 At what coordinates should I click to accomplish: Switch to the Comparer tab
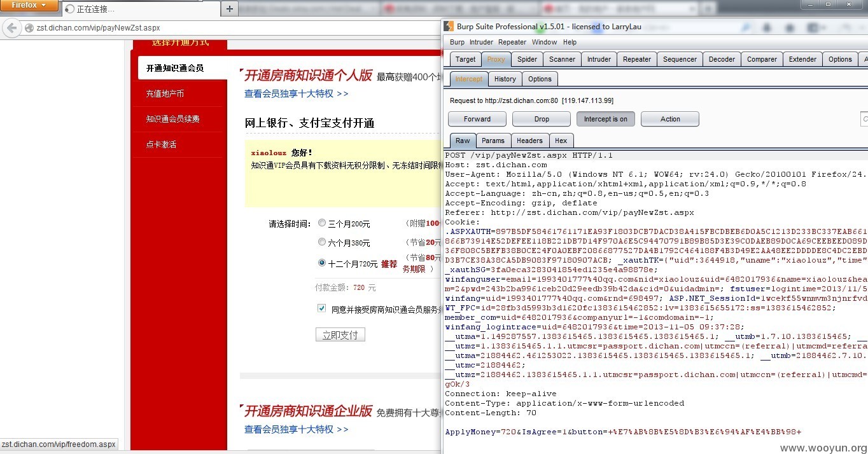click(x=762, y=59)
